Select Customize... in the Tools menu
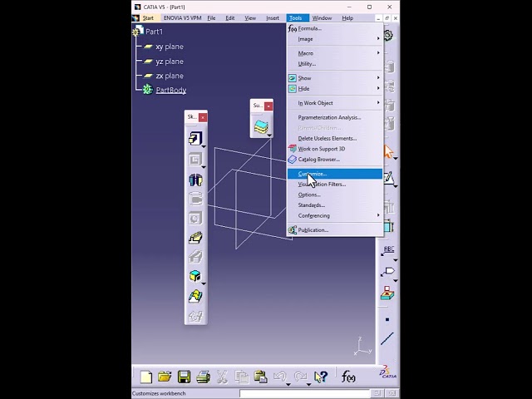The width and height of the screenshot is (532, 399). click(335, 174)
